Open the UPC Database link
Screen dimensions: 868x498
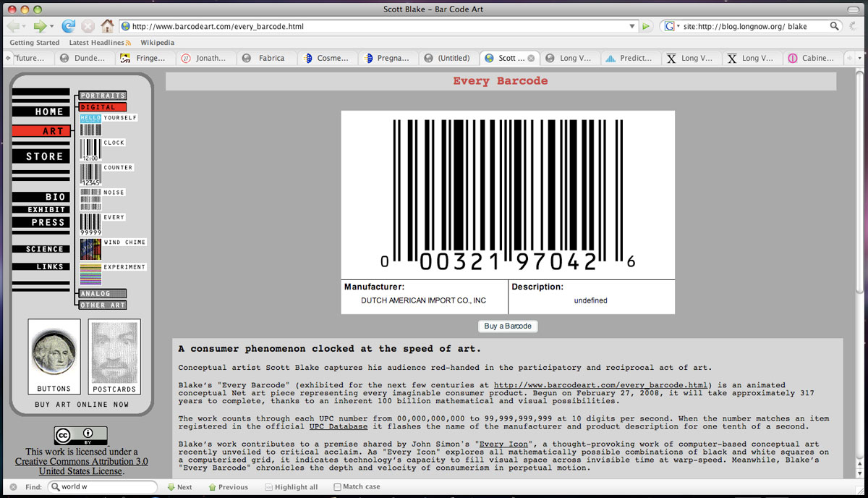(x=338, y=426)
